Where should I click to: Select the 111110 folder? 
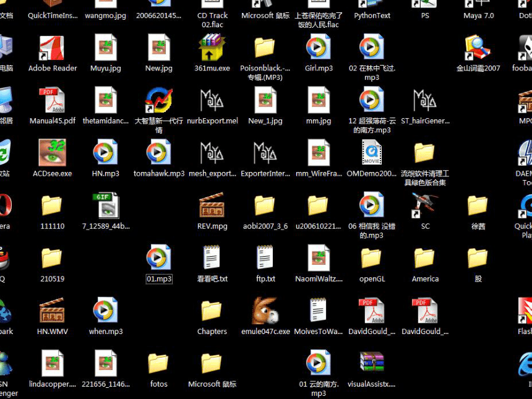tap(52, 205)
